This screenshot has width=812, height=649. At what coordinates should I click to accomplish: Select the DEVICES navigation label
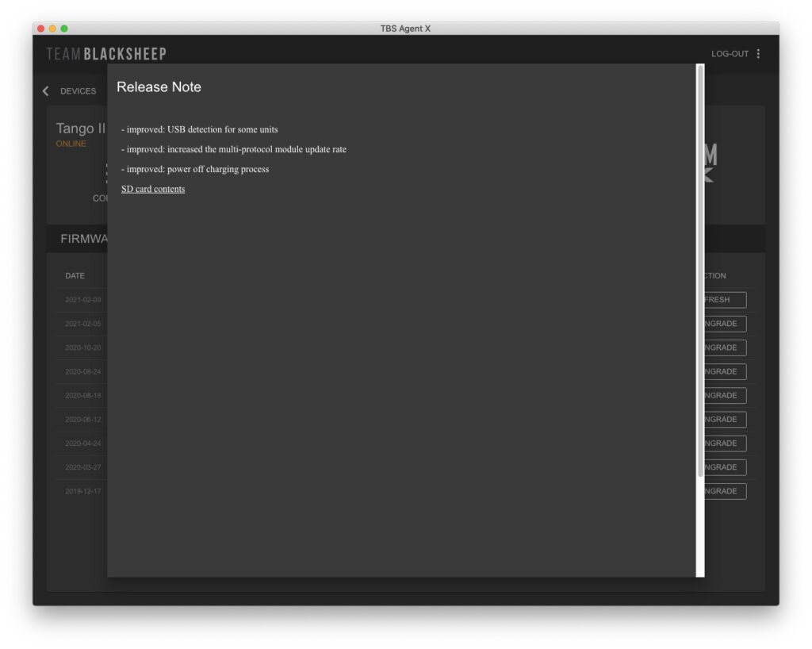[x=78, y=91]
